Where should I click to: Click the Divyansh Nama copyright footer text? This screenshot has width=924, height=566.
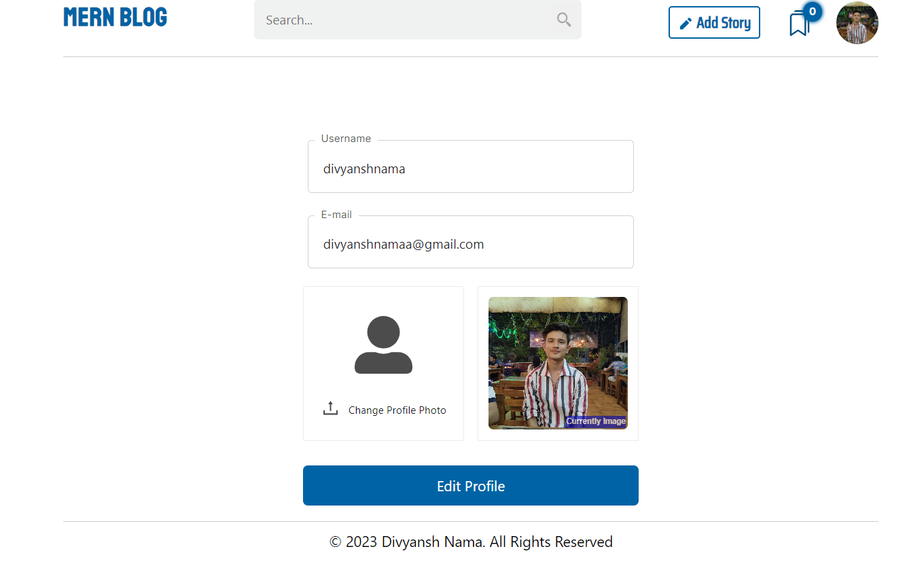pyautogui.click(x=470, y=542)
